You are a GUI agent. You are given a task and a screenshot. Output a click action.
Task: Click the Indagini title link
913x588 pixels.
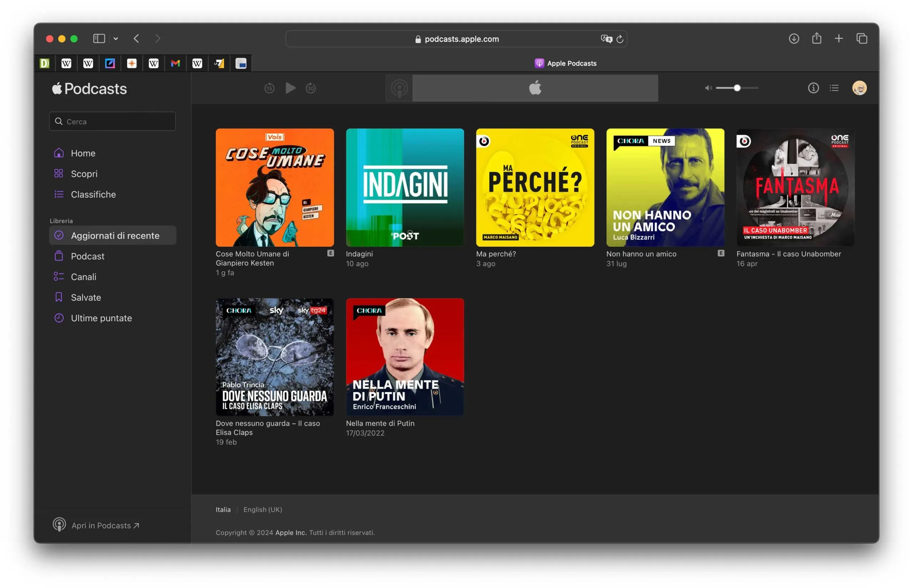(359, 254)
